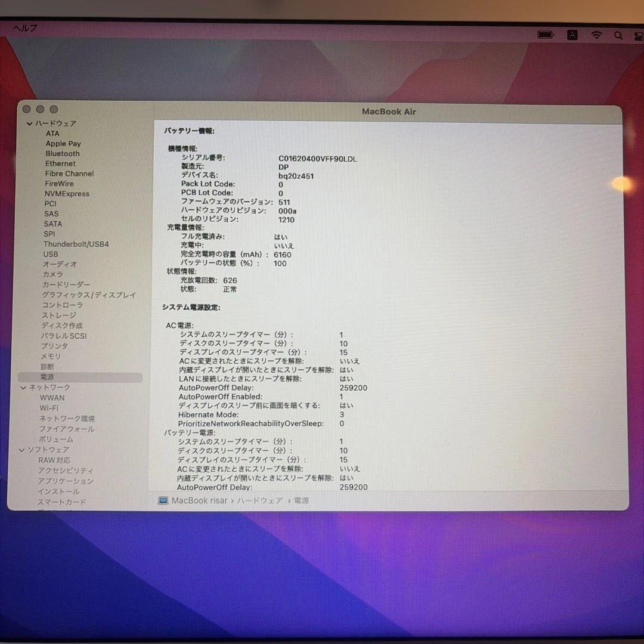Collapse the ハードウェア section
This screenshot has height=644, width=644.
click(x=29, y=123)
